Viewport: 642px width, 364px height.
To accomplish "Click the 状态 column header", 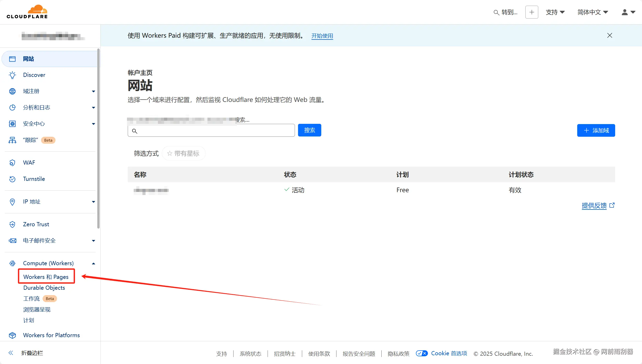I will tap(290, 174).
